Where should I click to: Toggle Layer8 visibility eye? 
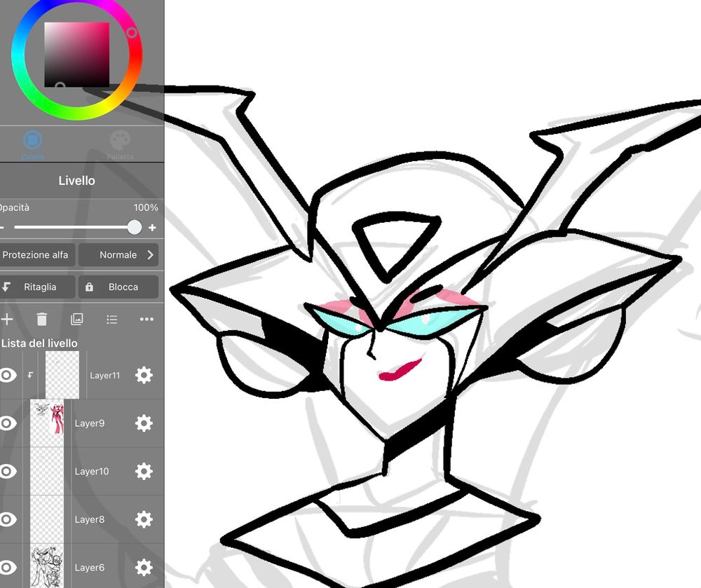pos(8,519)
